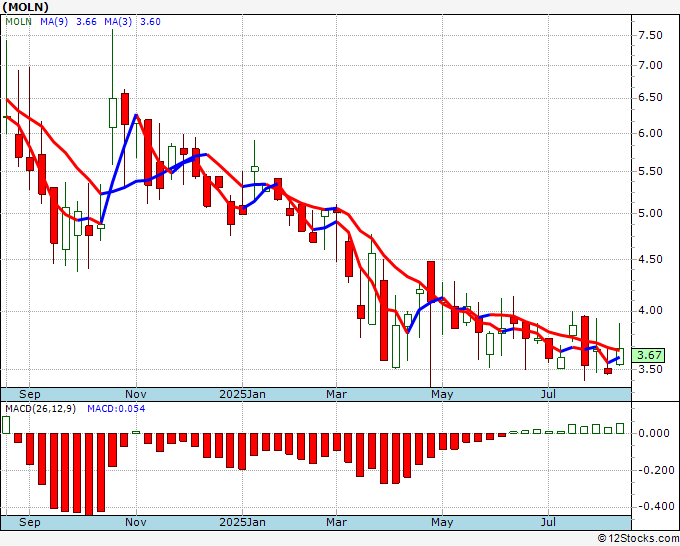Click Jul on the price chart time axis
The width and height of the screenshot is (680, 546).
(549, 394)
